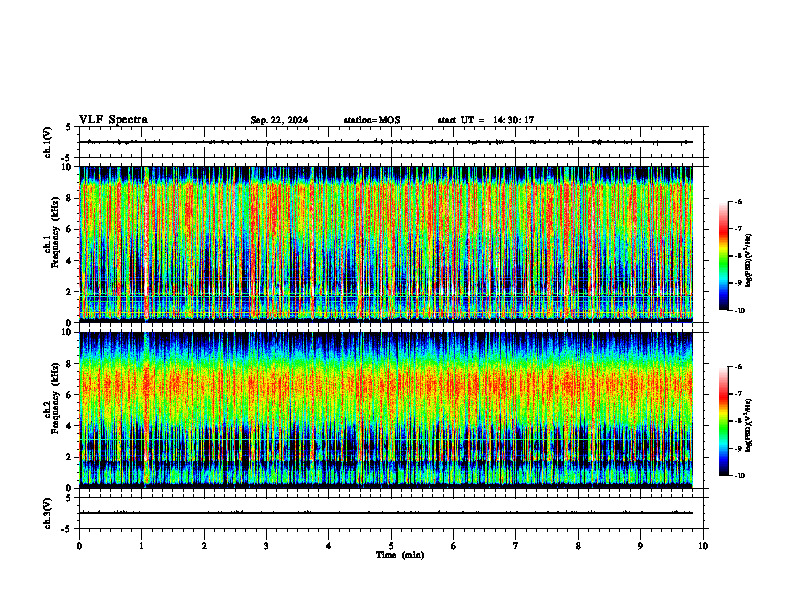This screenshot has height=612, width=792.
Task: Click the date "Sep. 22, 2024"
Action: point(279,120)
